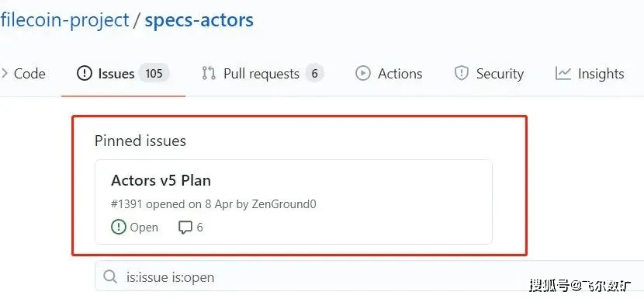644x299 pixels.
Task: Open the filecoin-project organization link
Action: [x=64, y=20]
